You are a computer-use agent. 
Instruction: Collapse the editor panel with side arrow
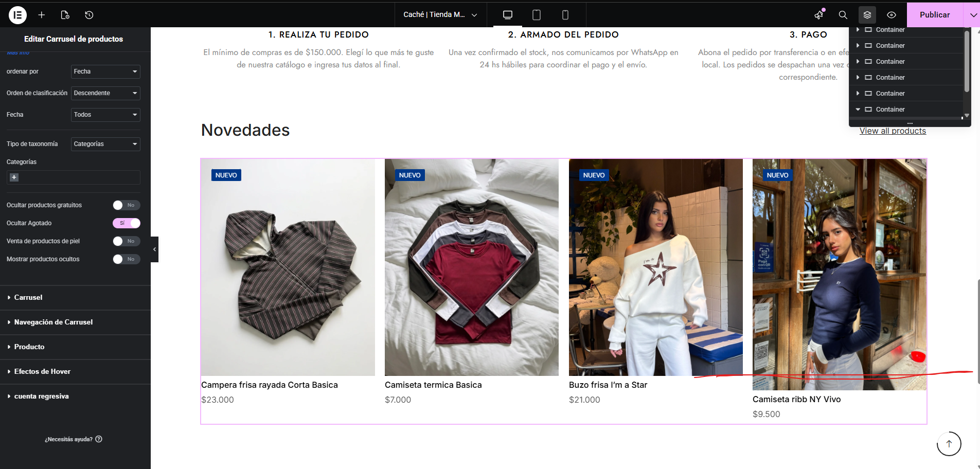(x=154, y=249)
